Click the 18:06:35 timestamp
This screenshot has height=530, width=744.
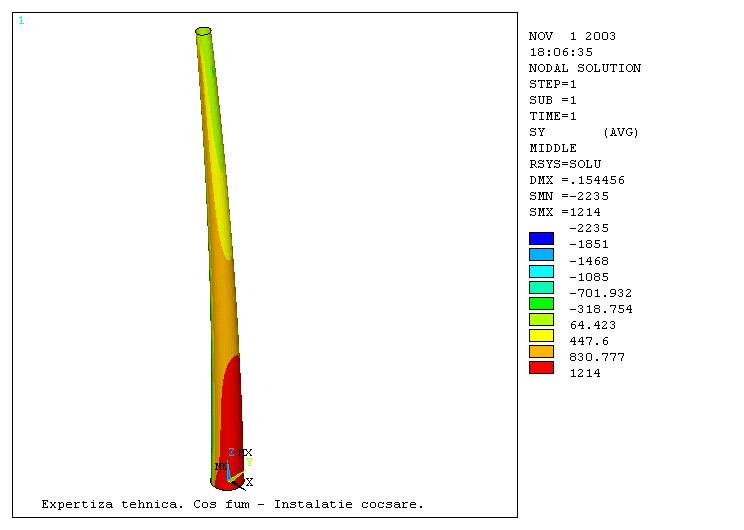click(560, 52)
